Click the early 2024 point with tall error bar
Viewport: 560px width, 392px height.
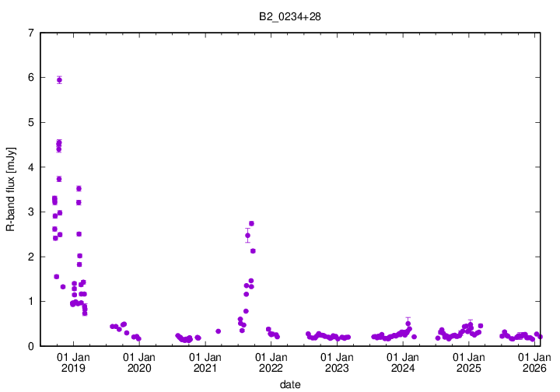point(408,324)
